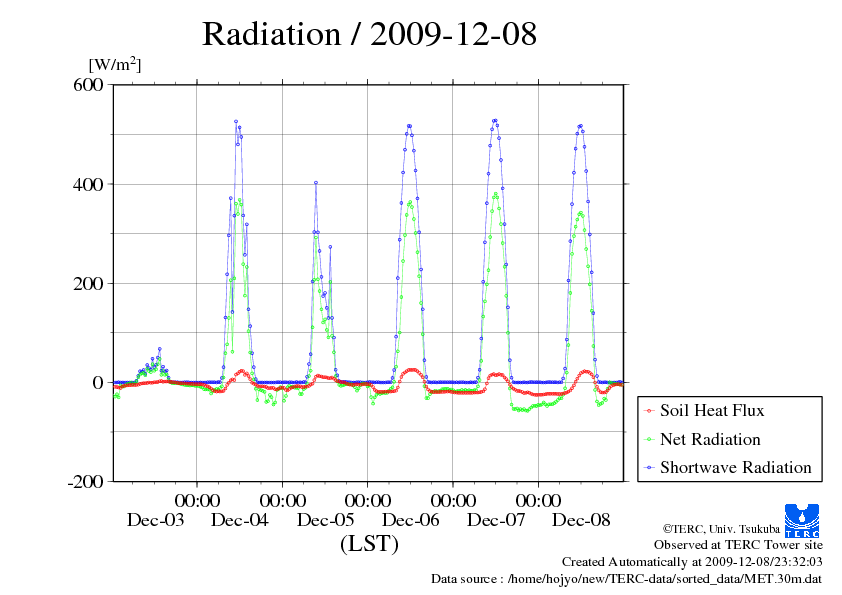The height and width of the screenshot is (595, 842).
Task: Click the Dec-05 shortwave radiation peak
Action: [316, 183]
